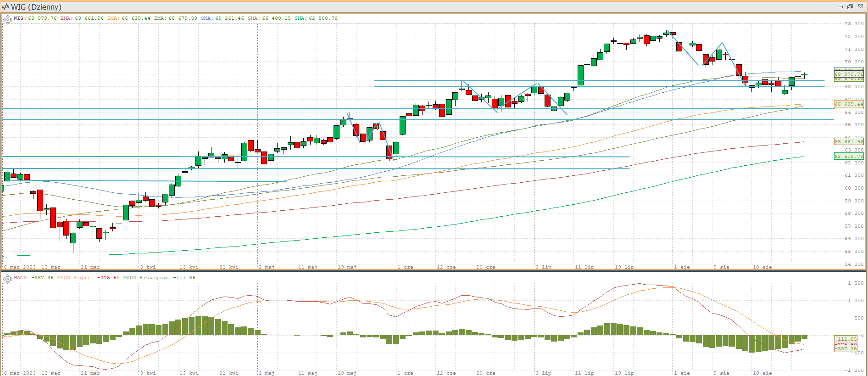Click the 63 661.96 axis price tag
The image size is (868, 376).
(848, 141)
